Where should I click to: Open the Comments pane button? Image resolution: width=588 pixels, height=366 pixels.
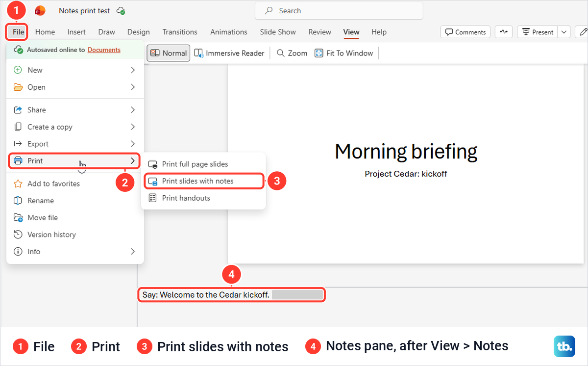tap(465, 32)
